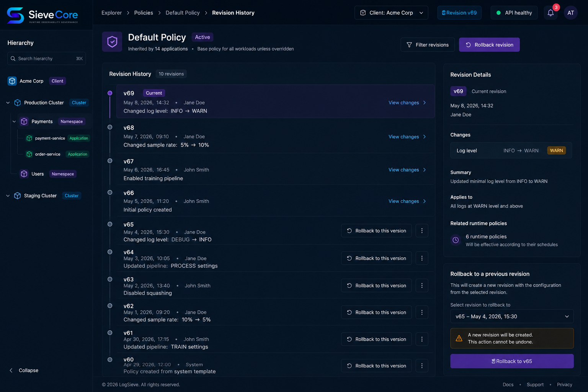Rollback to this version for v60
Viewport: 588px width, 392px height.
tap(376, 366)
